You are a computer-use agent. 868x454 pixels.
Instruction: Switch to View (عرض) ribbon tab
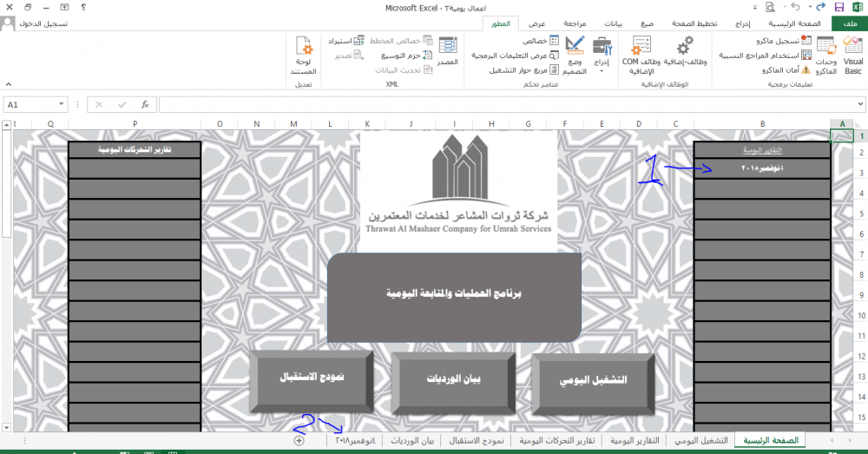[x=536, y=23]
